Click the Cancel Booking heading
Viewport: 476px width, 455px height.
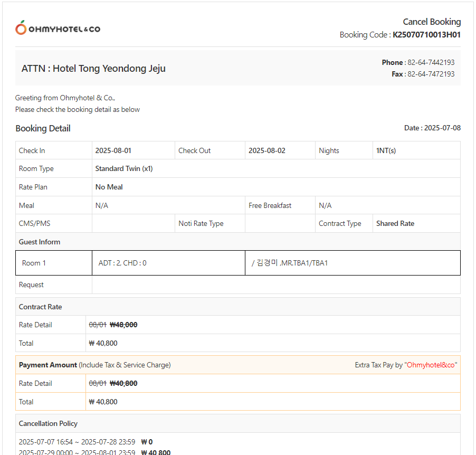pos(432,22)
